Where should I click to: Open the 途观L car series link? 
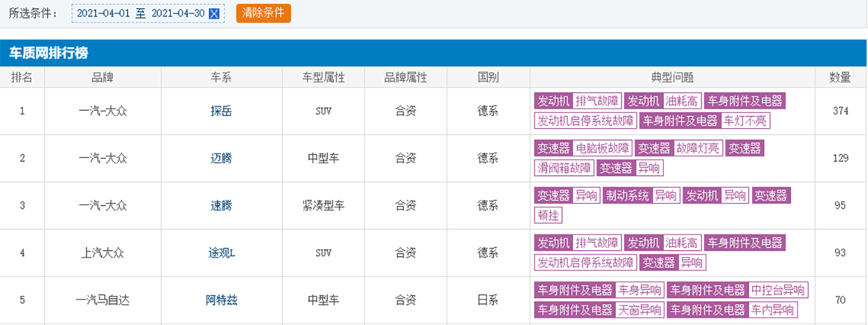[x=221, y=253]
